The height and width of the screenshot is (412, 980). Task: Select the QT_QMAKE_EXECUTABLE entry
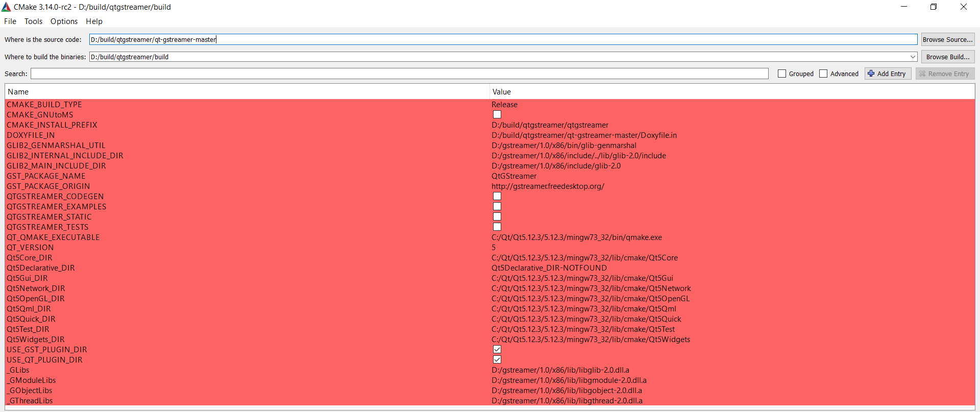[x=53, y=237]
